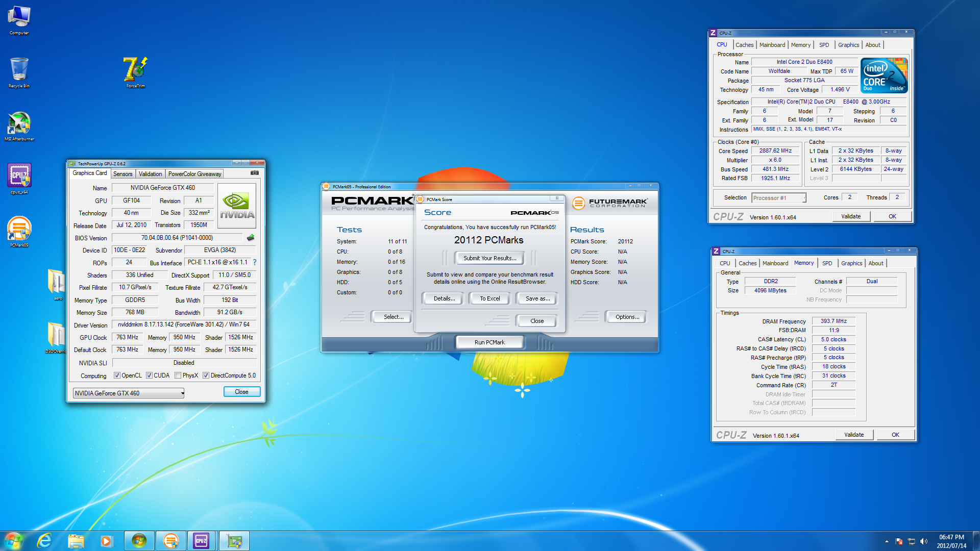Open Windows Explorer from the taskbar
This screenshot has height=551, width=980.
coord(76,541)
